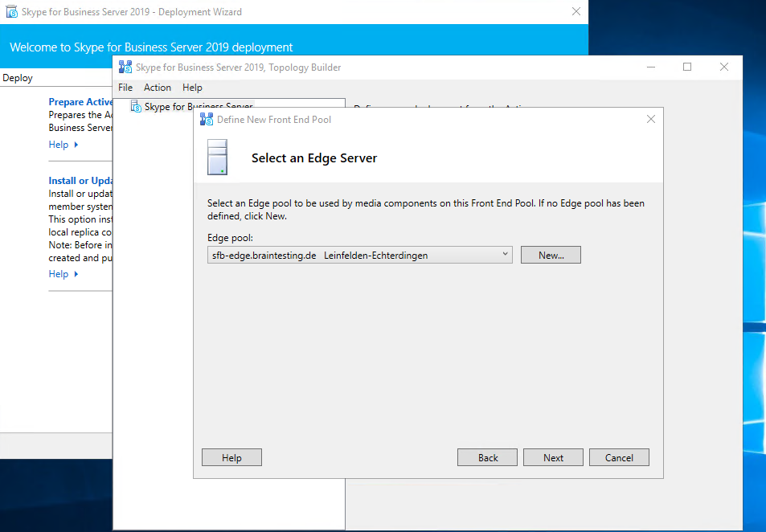Go Back to the previous wizard step
Viewport: 766px width, 532px height.
pyautogui.click(x=488, y=457)
